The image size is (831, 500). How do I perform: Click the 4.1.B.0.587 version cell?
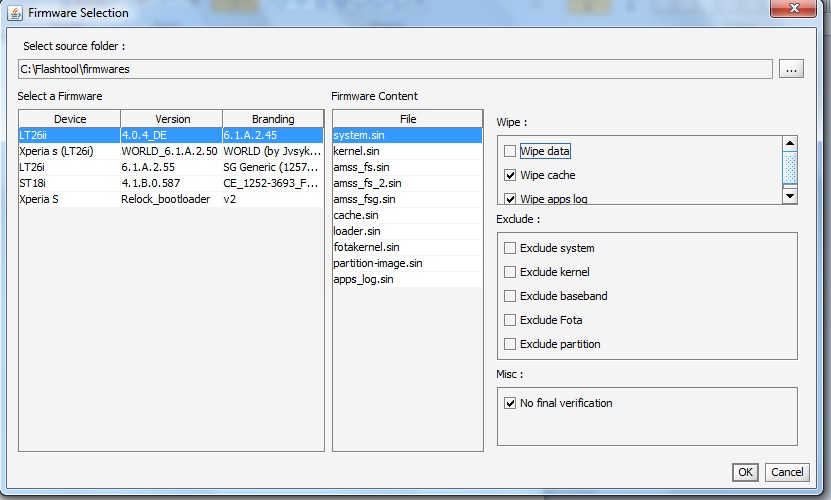pyautogui.click(x=171, y=183)
